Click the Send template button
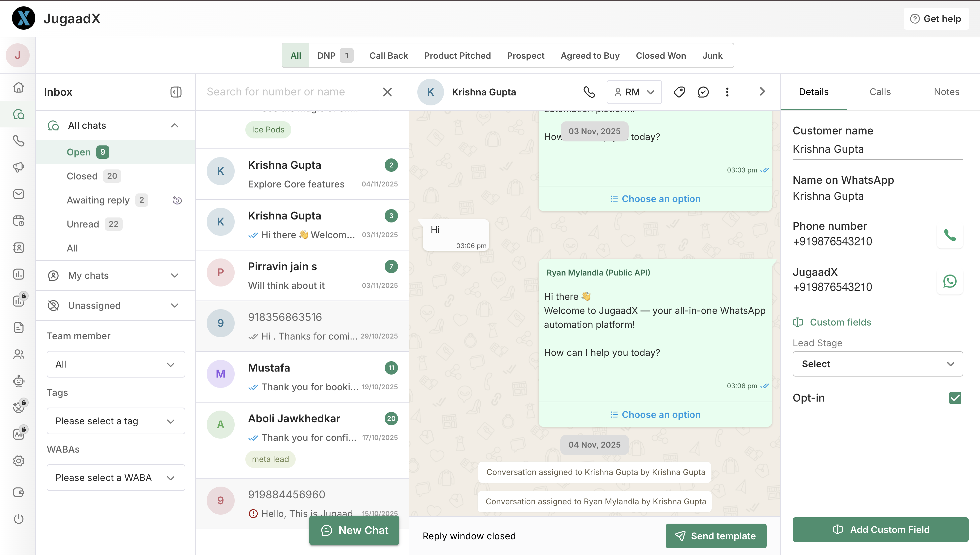 tap(716, 536)
